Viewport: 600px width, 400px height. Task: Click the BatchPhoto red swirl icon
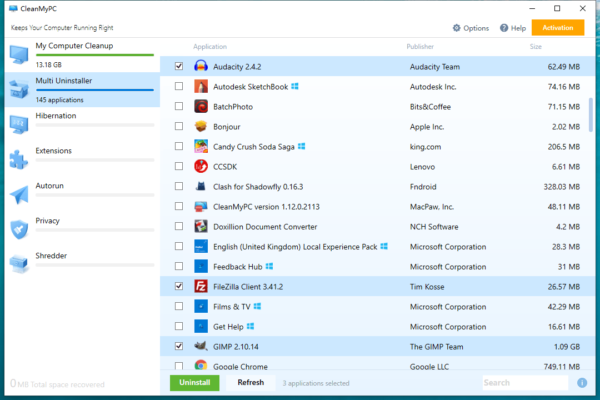coord(201,106)
